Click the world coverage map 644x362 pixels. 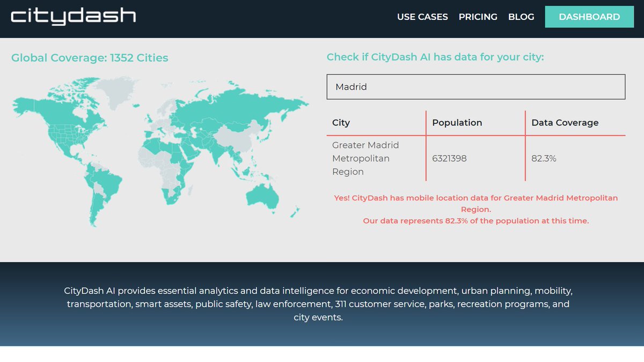tap(161, 152)
